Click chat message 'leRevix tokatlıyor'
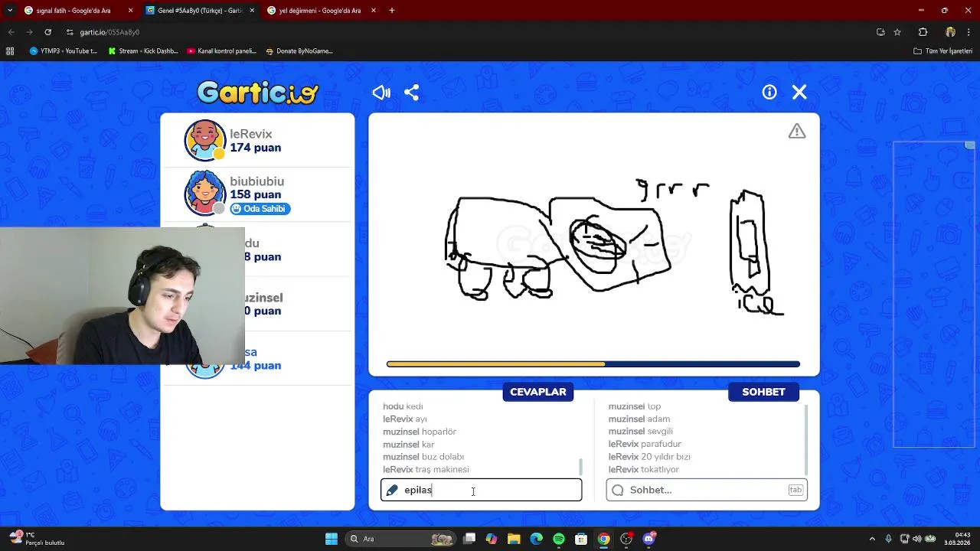The height and width of the screenshot is (551, 980). tap(643, 469)
